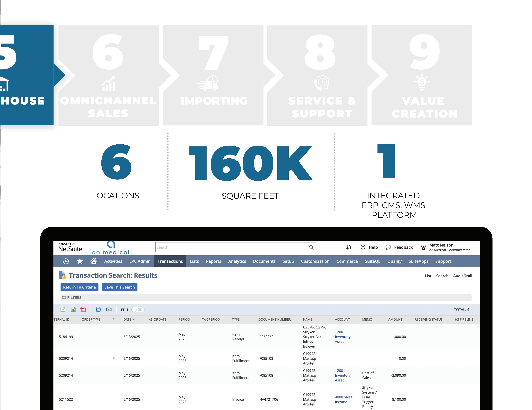Toggle the inline EDIT switch
532x410 pixels.
point(138,310)
